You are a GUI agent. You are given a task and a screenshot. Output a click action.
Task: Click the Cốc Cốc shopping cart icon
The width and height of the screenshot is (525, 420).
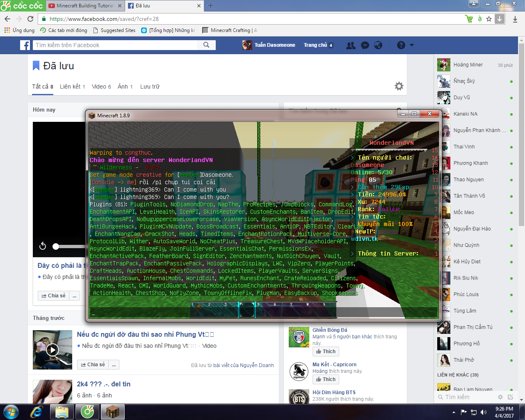pos(469,19)
